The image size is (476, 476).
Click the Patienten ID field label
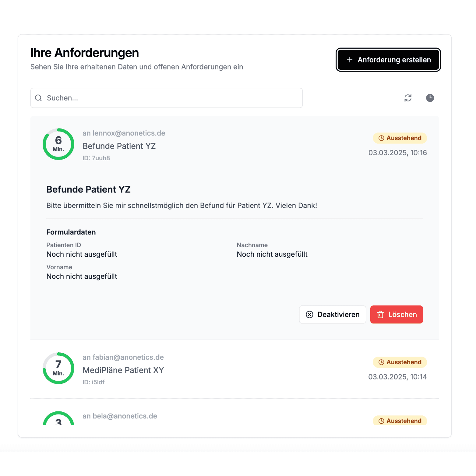point(64,245)
